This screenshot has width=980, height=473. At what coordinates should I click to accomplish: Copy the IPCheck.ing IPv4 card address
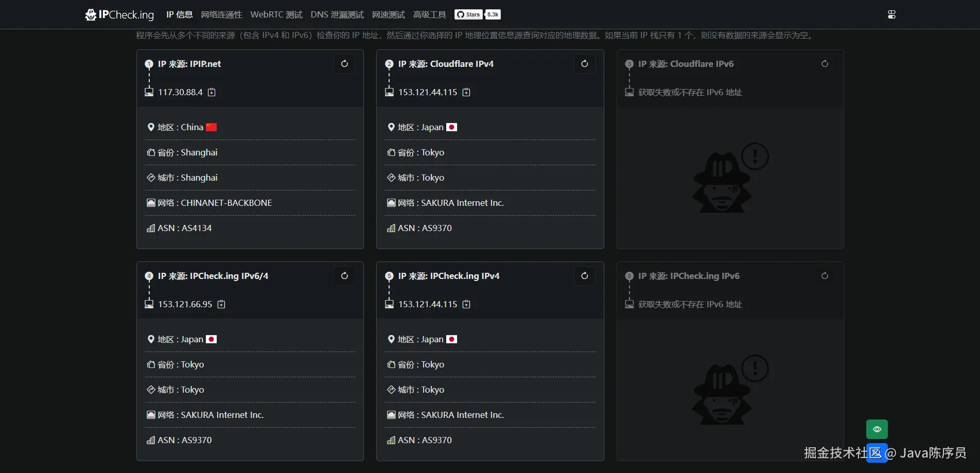click(466, 305)
